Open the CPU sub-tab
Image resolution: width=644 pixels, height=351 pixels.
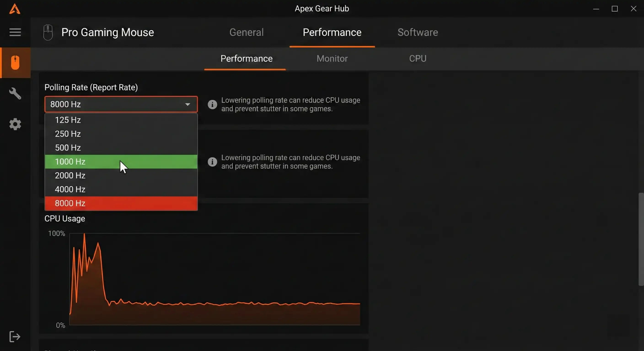click(418, 58)
